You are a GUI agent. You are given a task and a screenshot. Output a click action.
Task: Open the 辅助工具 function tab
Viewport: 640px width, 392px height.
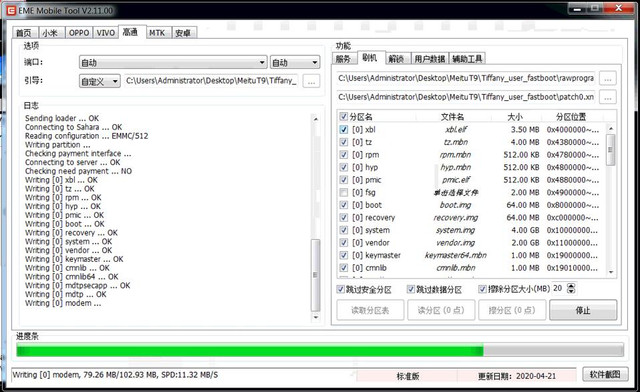pos(467,59)
